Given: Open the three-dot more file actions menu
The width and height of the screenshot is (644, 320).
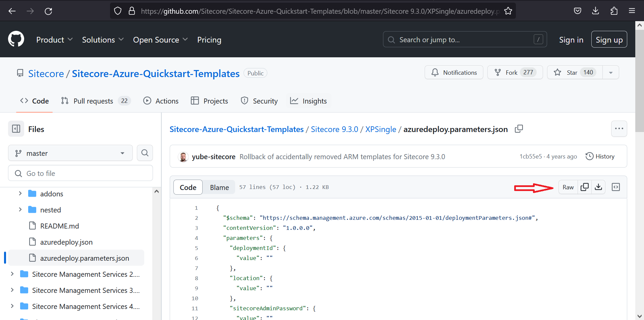Looking at the screenshot, I should (619, 129).
